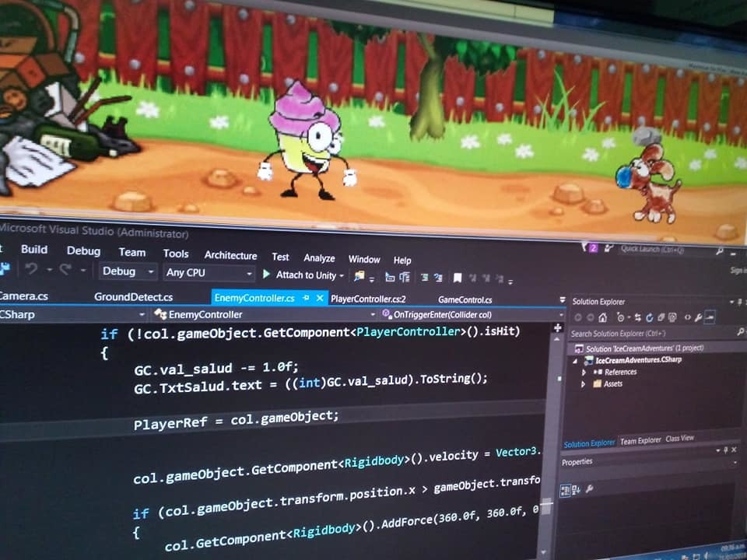The height and width of the screenshot is (560, 747).
Task: Open the Any CPU platform dropdown
Action: click(x=209, y=273)
